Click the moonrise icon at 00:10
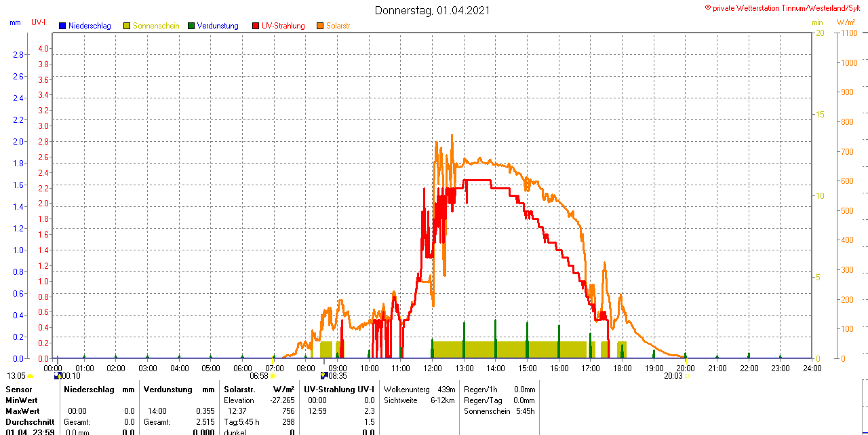This screenshot has height=435, width=868. click(58, 375)
